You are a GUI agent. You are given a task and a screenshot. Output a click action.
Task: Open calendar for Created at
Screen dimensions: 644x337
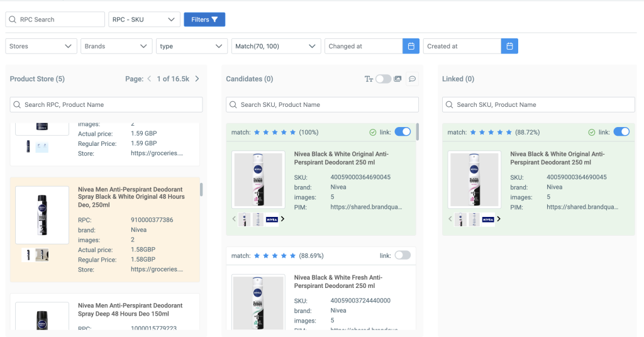pos(509,46)
